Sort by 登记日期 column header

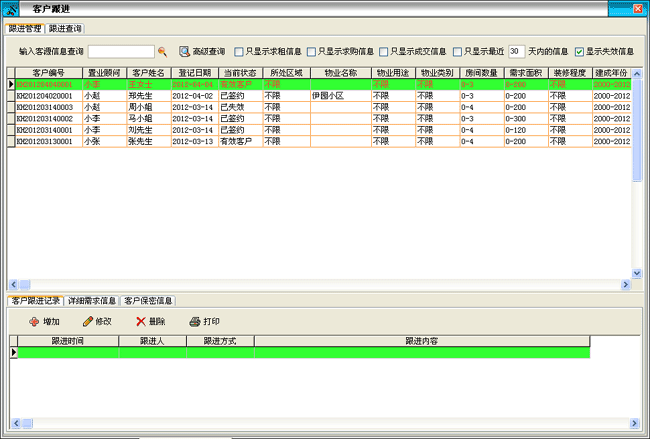pyautogui.click(x=194, y=73)
